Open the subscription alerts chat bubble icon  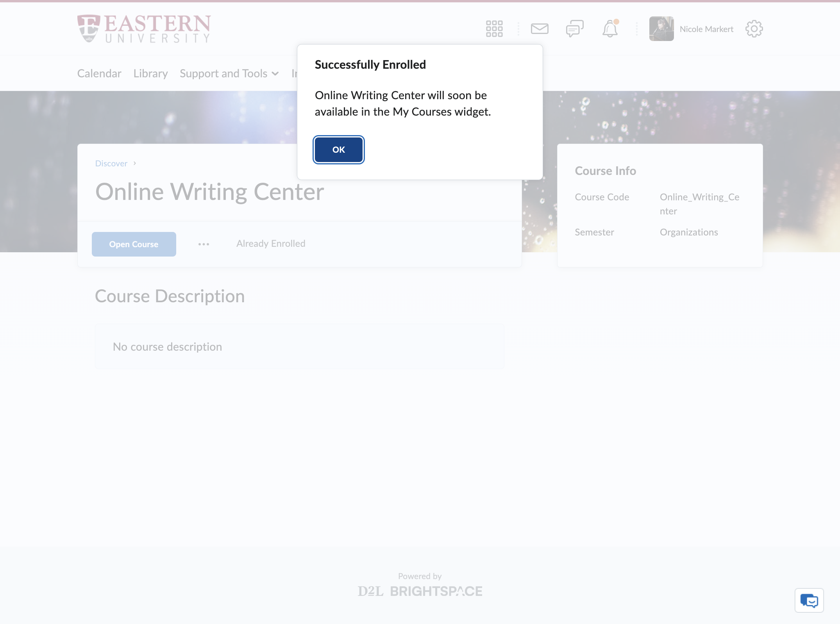(575, 29)
